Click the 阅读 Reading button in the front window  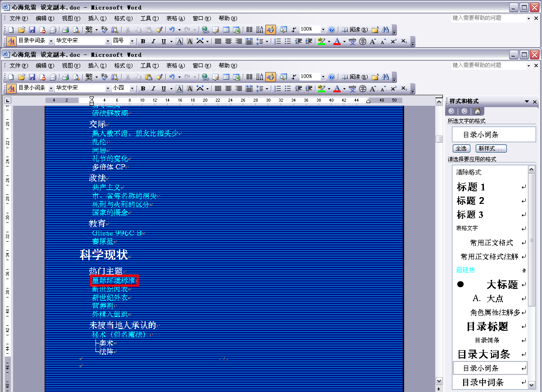point(354,77)
